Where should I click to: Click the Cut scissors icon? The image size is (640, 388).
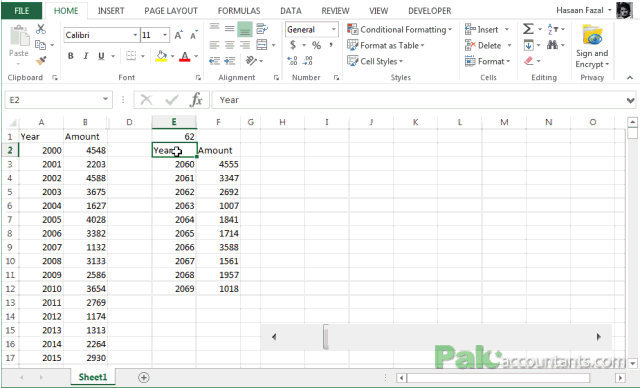pyautogui.click(x=41, y=29)
